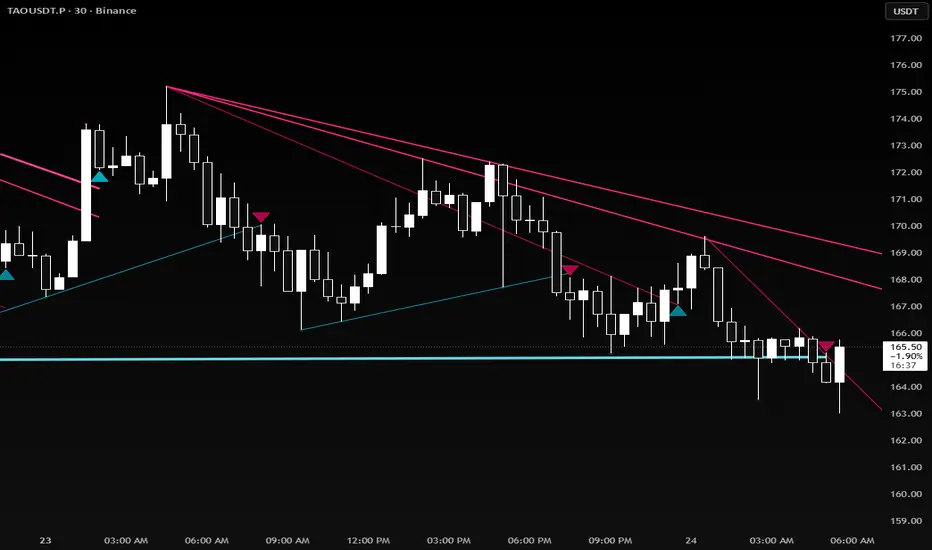Click the 164.00 price axis label
Screen dimensions: 932x550
pos(906,386)
